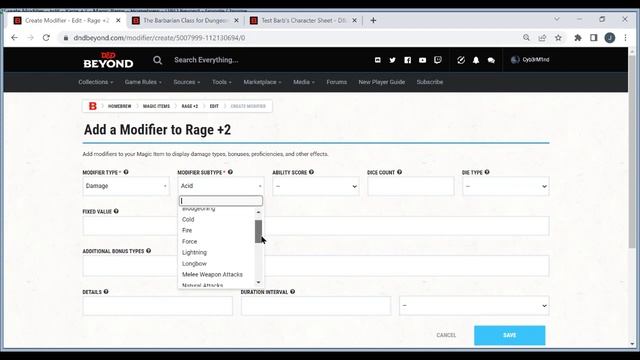Expand the Sources nav menu
The image size is (640, 360).
pos(187,82)
